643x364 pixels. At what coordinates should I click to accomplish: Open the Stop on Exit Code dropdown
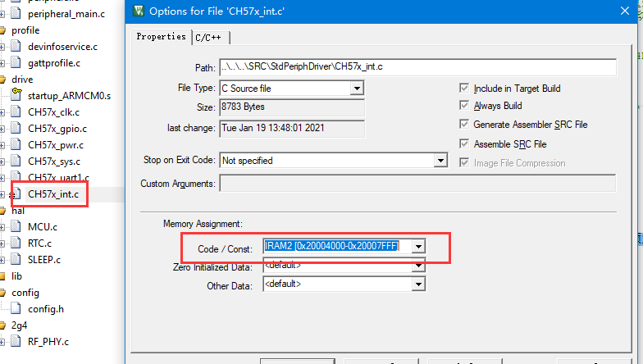tap(440, 161)
